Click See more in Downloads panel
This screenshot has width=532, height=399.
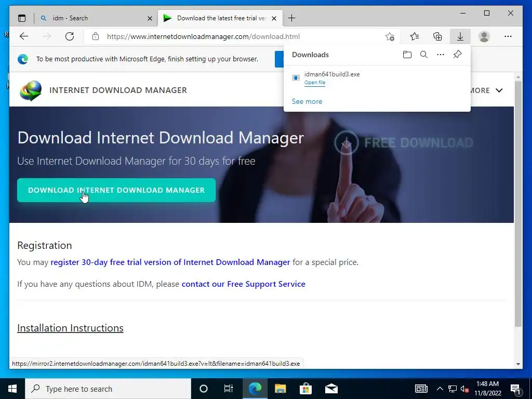tap(307, 101)
